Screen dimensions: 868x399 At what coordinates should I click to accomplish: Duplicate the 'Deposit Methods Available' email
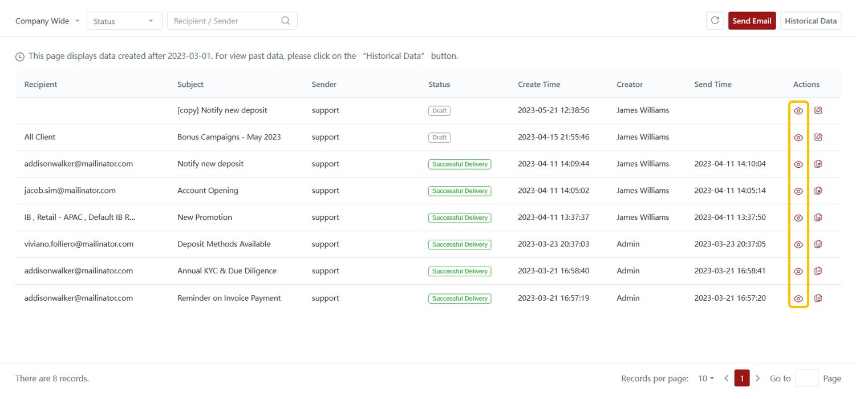[x=818, y=244]
